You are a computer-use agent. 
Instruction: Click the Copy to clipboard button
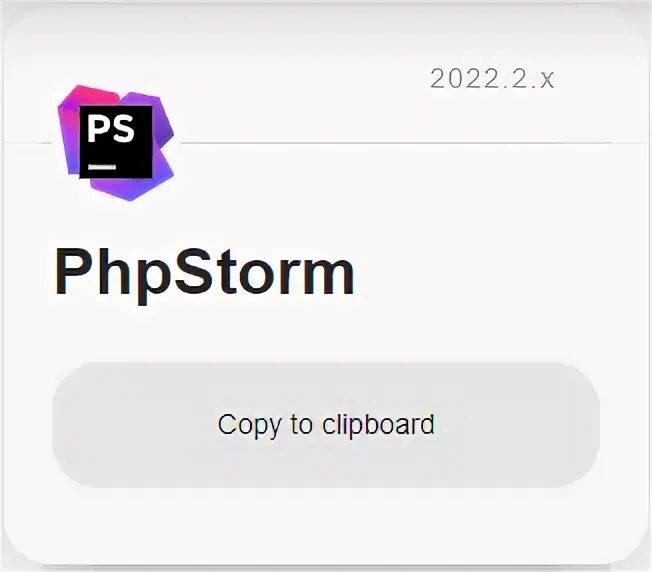click(x=326, y=424)
